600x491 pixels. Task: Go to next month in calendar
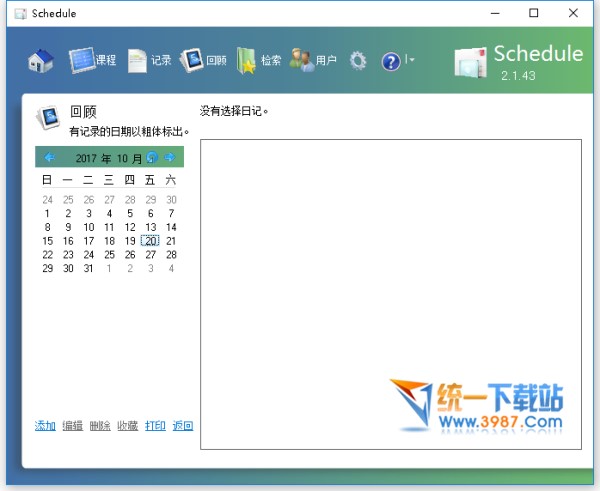(x=170, y=158)
